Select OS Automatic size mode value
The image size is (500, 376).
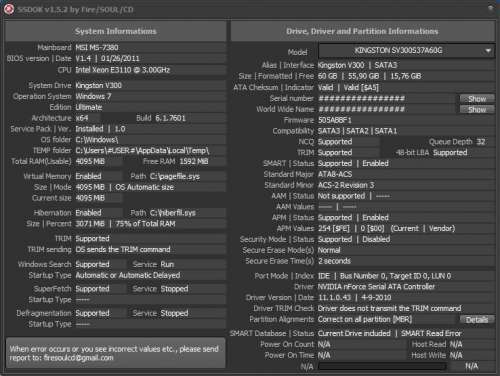click(x=145, y=187)
